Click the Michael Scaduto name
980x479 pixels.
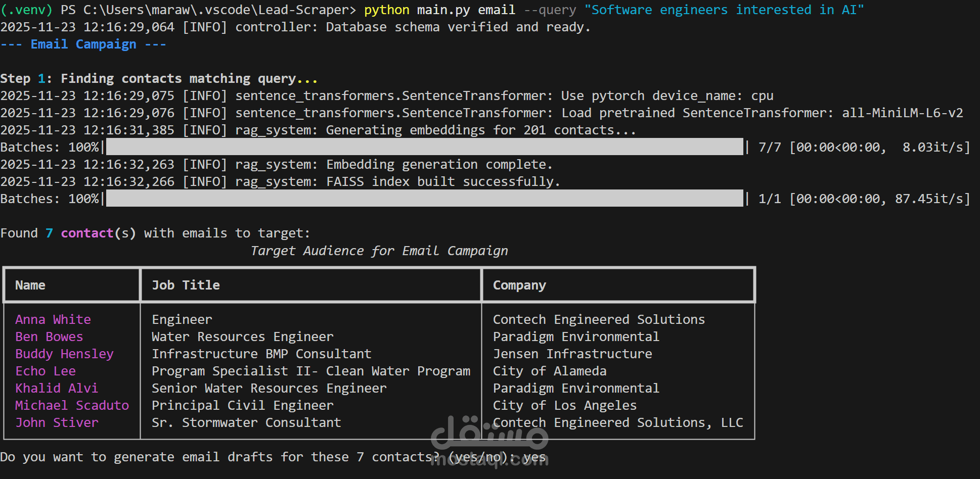coord(72,405)
